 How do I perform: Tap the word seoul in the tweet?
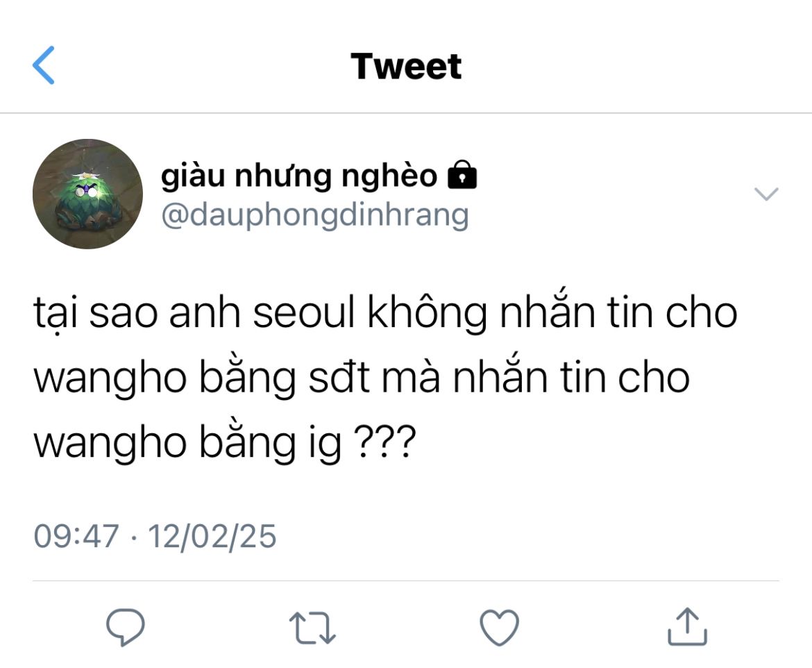click(x=303, y=313)
